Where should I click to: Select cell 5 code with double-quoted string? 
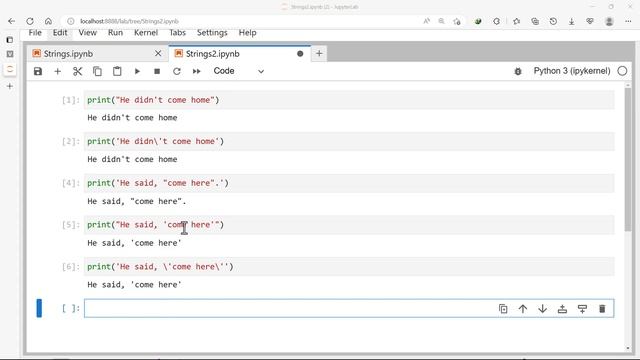(x=349, y=225)
